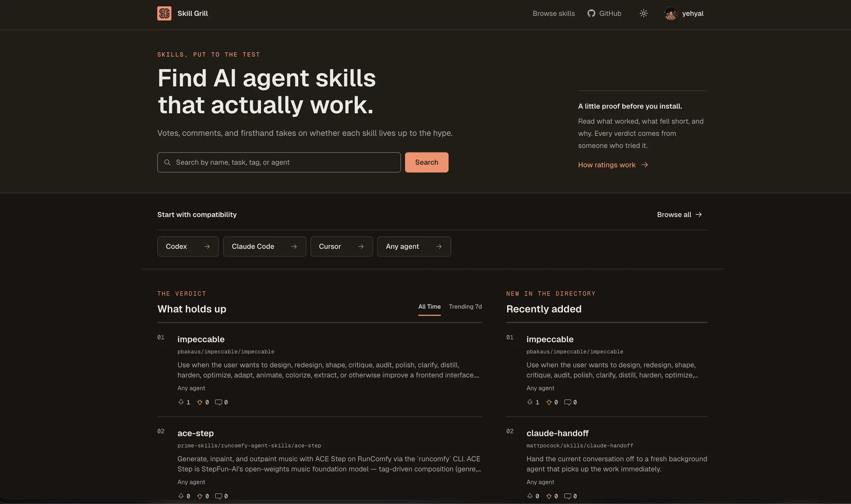851x504 pixels.
Task: Focus the search by name input field
Action: 279,162
